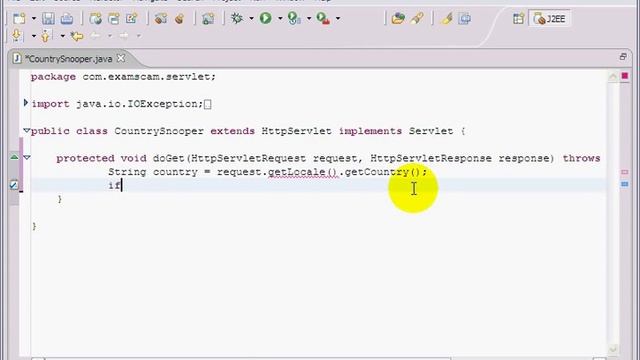
Task: Click the editor area restore/maximize icon
Action: click(x=622, y=57)
